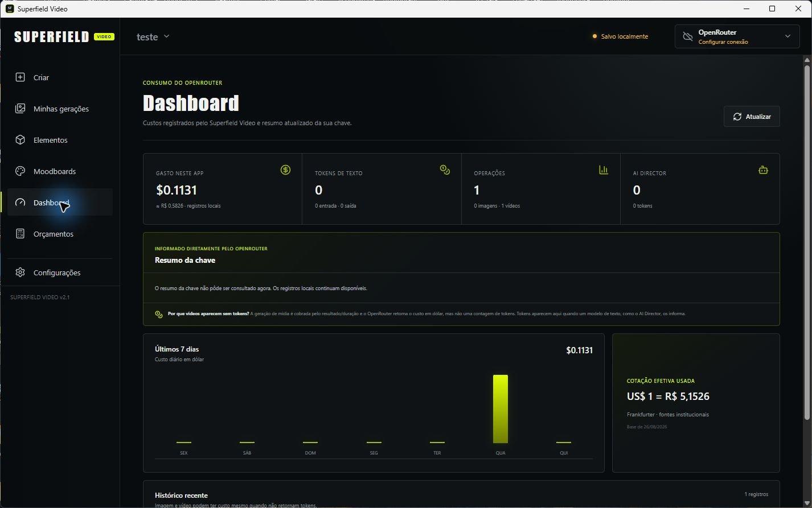Click the 'SUPERFIELD VIDEO v2.1' version label
The width and height of the screenshot is (812, 508).
click(40, 298)
